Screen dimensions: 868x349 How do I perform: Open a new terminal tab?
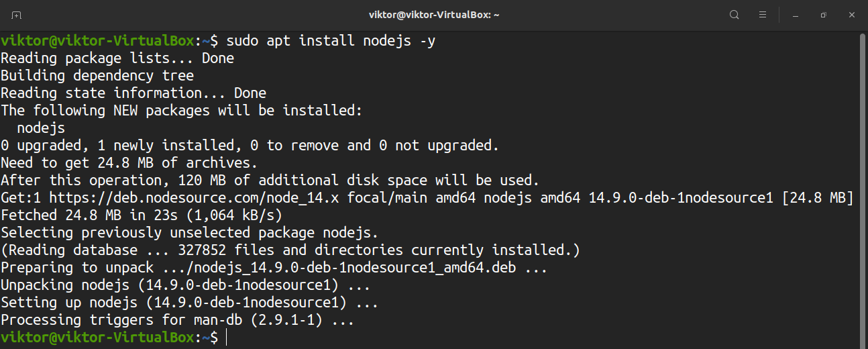tap(16, 15)
